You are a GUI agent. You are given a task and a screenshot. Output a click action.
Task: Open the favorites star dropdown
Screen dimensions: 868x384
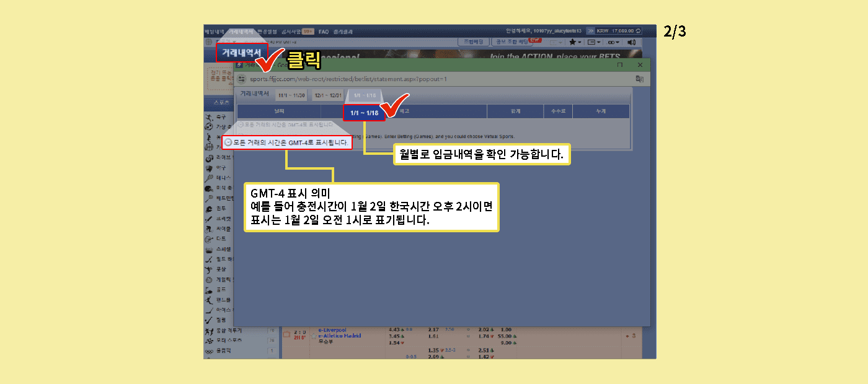point(575,42)
